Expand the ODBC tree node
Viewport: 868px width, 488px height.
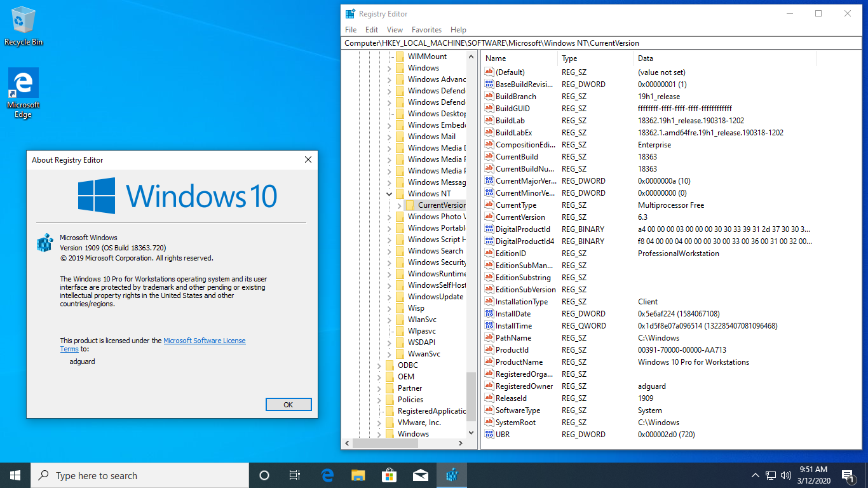[379, 365]
